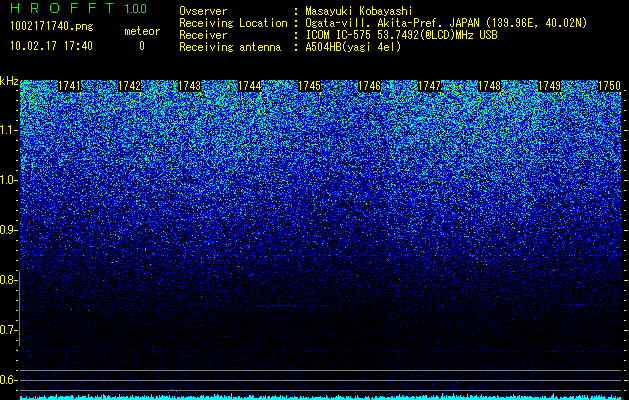This screenshot has height=400, width=629.
Task: Click the 0.9 kHz axis label
Action: point(7,230)
